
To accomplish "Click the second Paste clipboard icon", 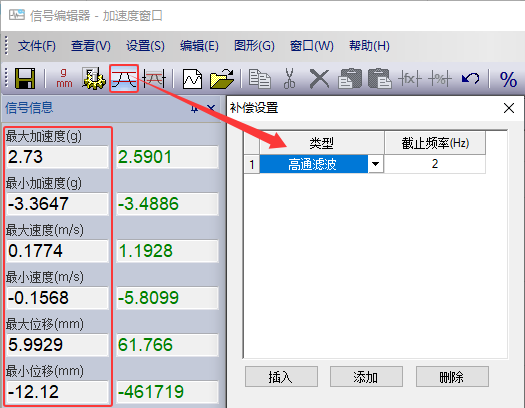I will (x=379, y=79).
